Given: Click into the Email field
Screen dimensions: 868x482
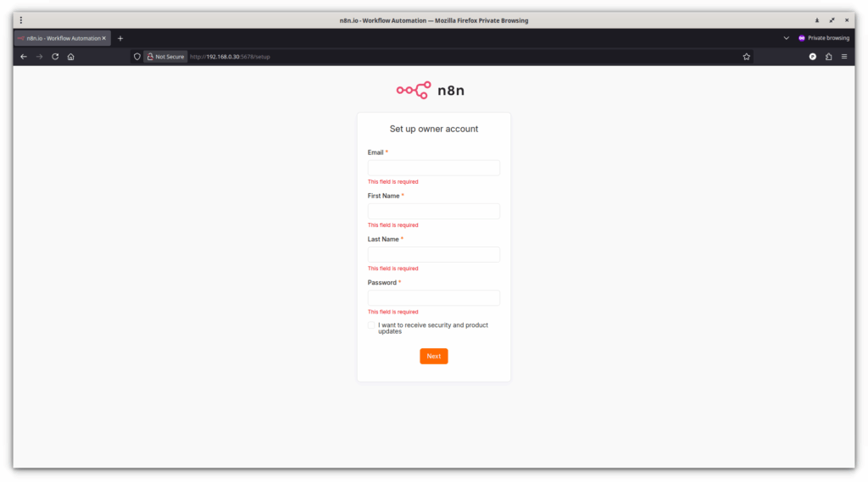Looking at the screenshot, I should tap(433, 168).
